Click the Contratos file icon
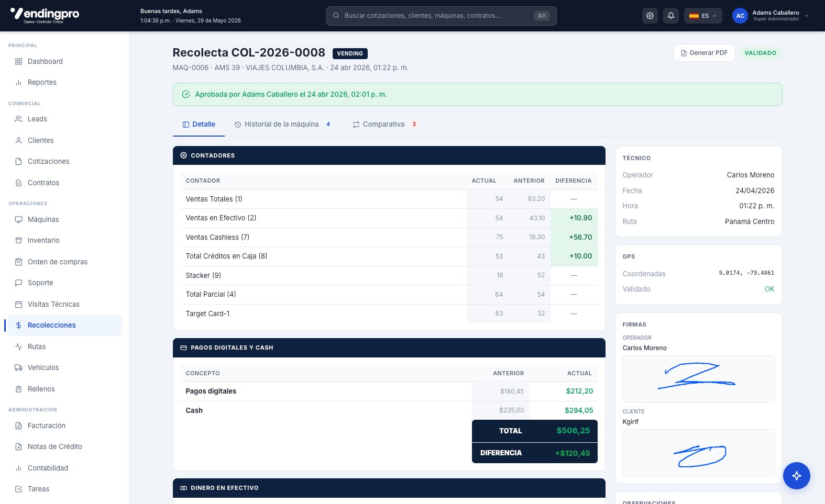 click(x=19, y=183)
